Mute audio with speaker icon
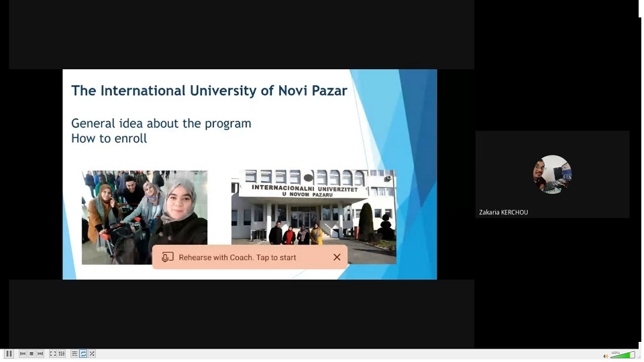This screenshot has width=644, height=362. [605, 356]
